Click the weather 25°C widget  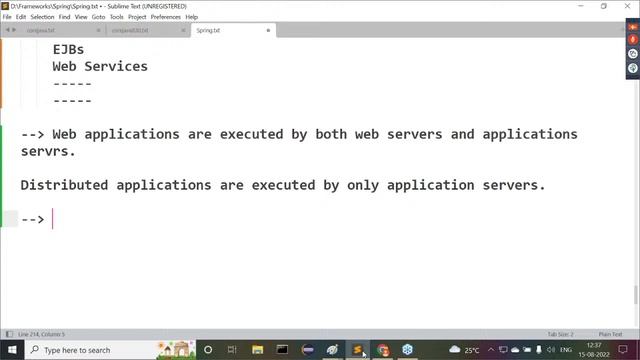pyautogui.click(x=464, y=350)
